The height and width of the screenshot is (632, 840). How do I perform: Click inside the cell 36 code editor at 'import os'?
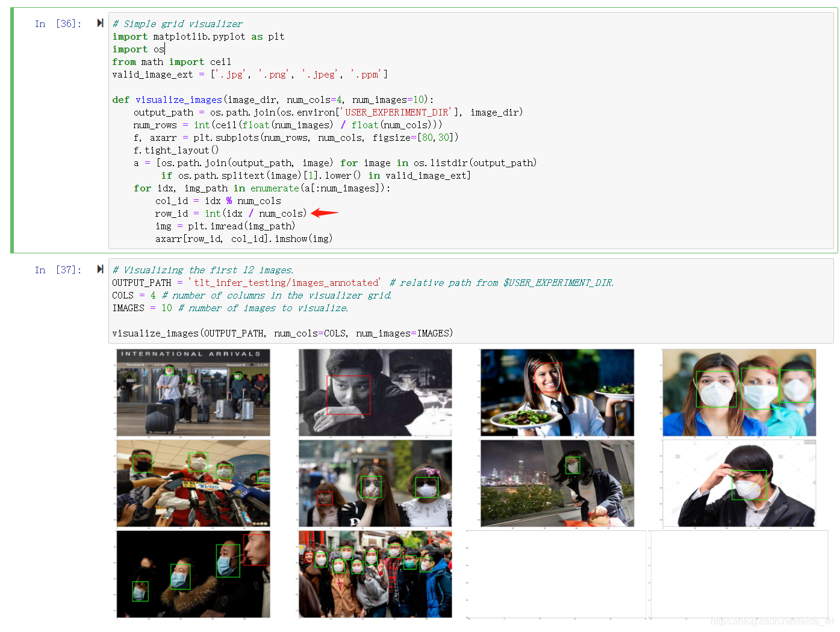click(x=138, y=49)
